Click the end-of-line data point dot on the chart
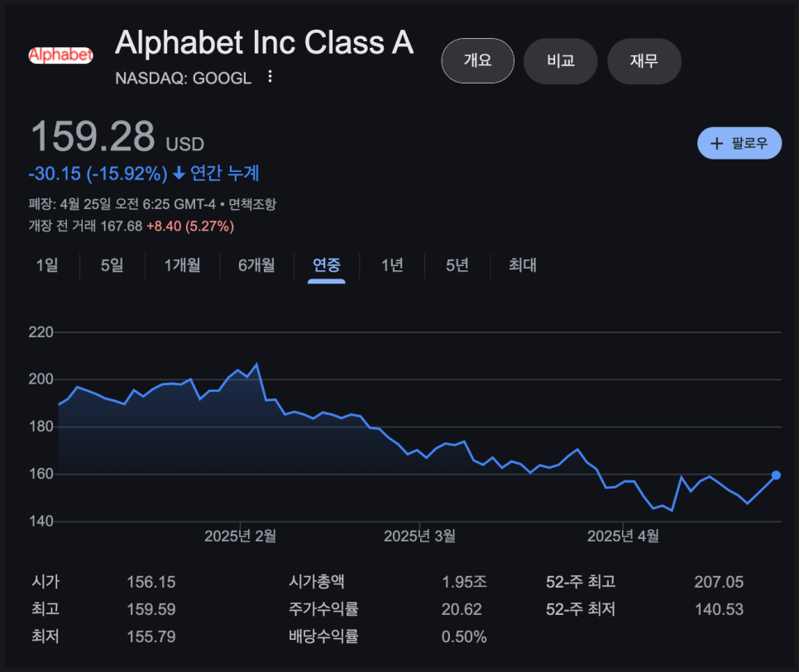799x672 pixels. tap(776, 475)
